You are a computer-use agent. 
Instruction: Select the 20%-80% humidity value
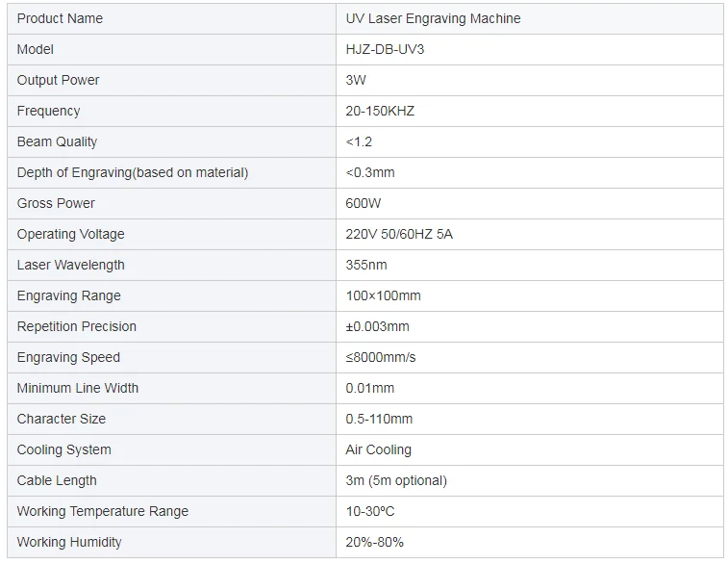pyautogui.click(x=374, y=542)
